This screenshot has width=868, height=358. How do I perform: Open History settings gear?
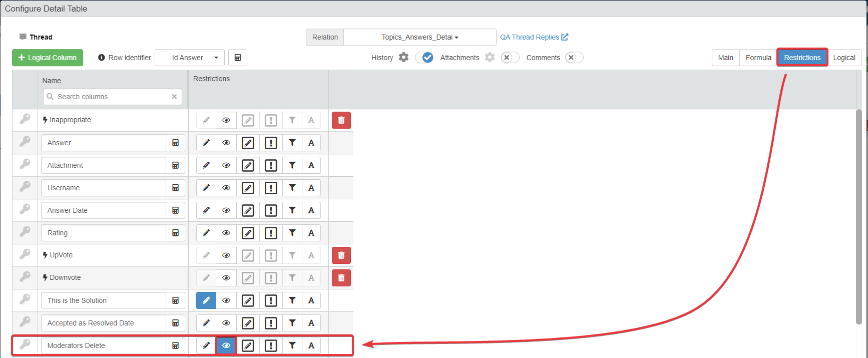pos(403,58)
